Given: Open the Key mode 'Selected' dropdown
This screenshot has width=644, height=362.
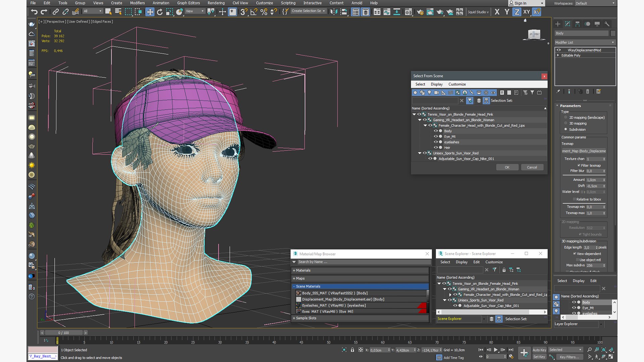Looking at the screenshot, I should click(566, 350).
